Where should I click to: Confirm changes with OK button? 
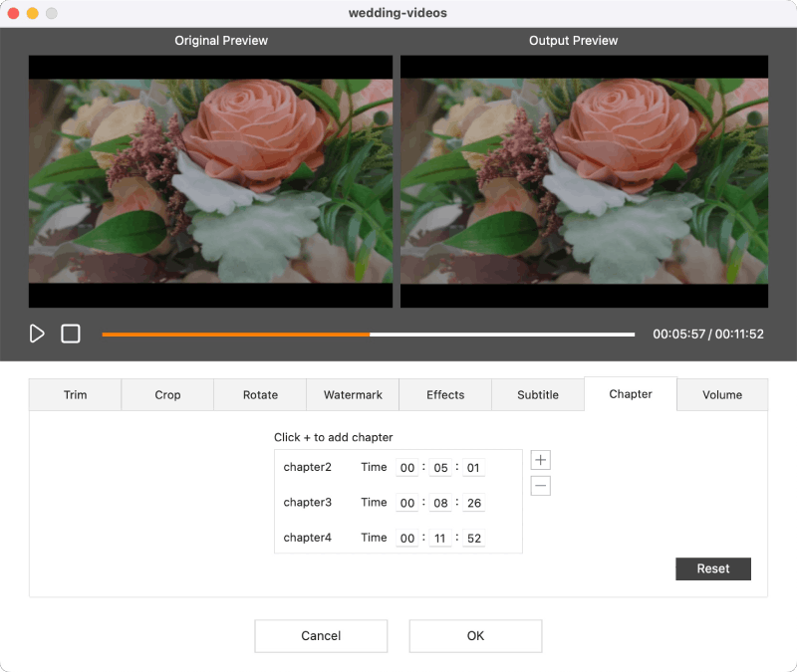[476, 636]
